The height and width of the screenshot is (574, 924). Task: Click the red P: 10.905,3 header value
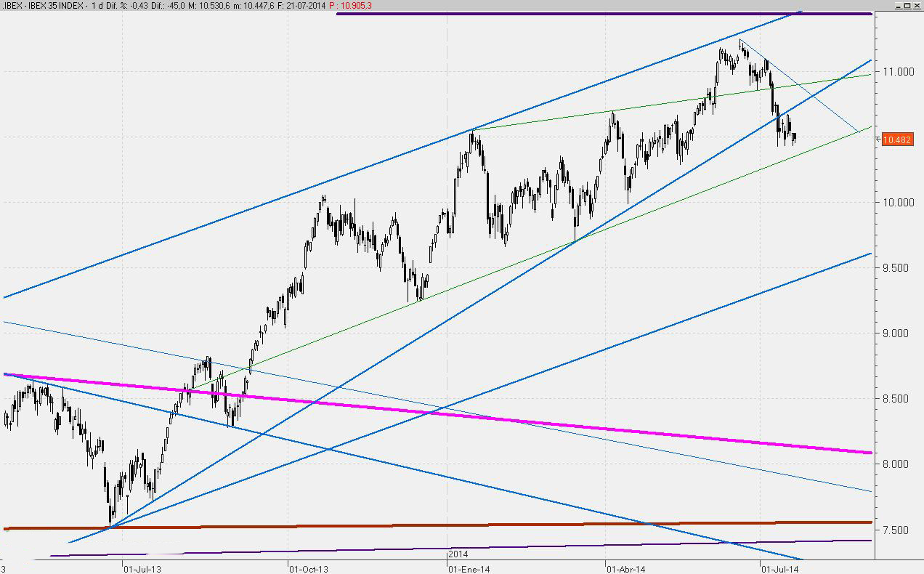point(350,6)
